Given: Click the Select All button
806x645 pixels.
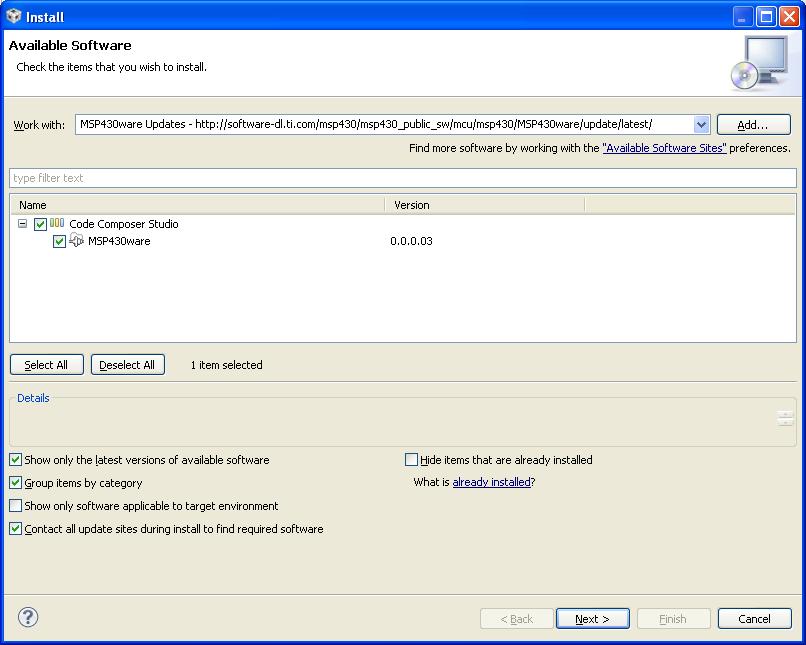Looking at the screenshot, I should coord(46,364).
